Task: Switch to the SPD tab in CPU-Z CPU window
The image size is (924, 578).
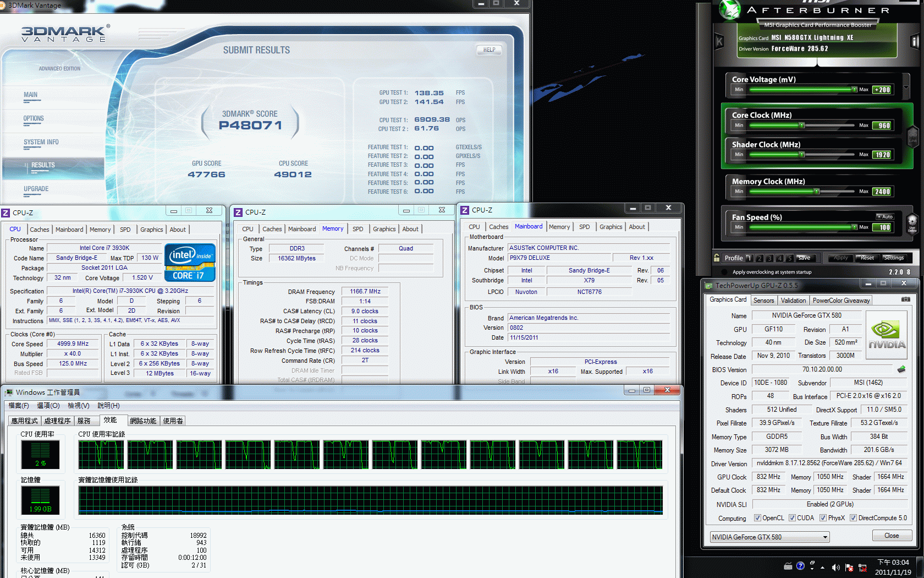Action: 125,230
